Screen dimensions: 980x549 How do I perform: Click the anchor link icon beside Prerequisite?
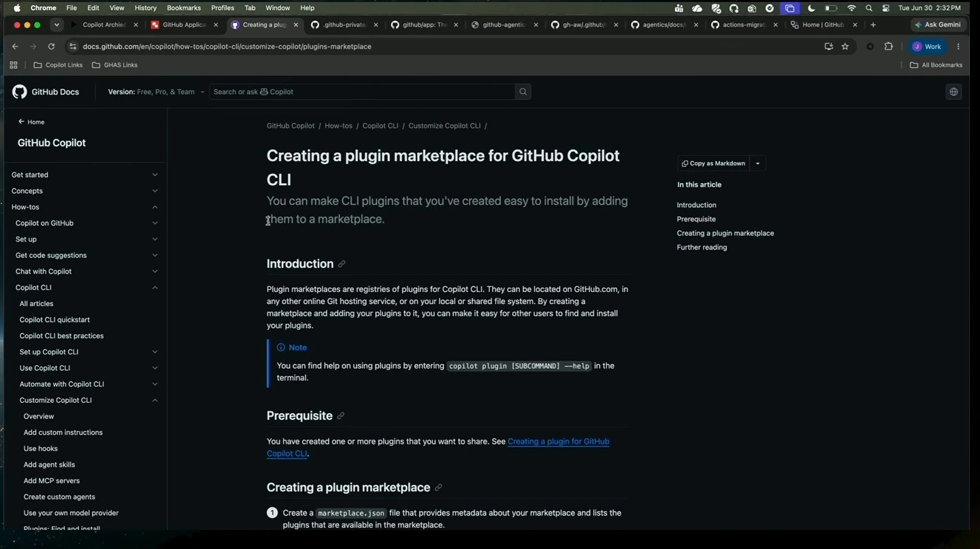[x=341, y=416]
